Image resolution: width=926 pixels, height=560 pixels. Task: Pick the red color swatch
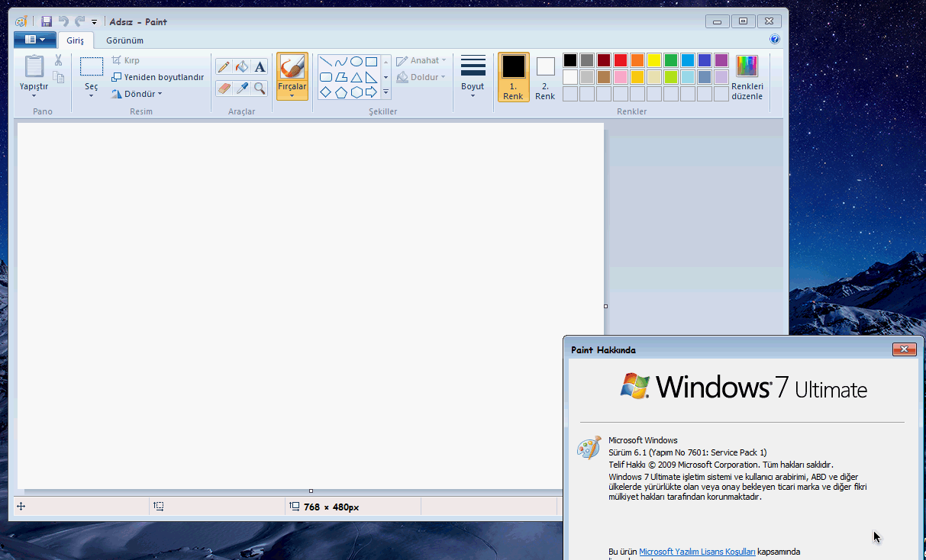click(621, 60)
